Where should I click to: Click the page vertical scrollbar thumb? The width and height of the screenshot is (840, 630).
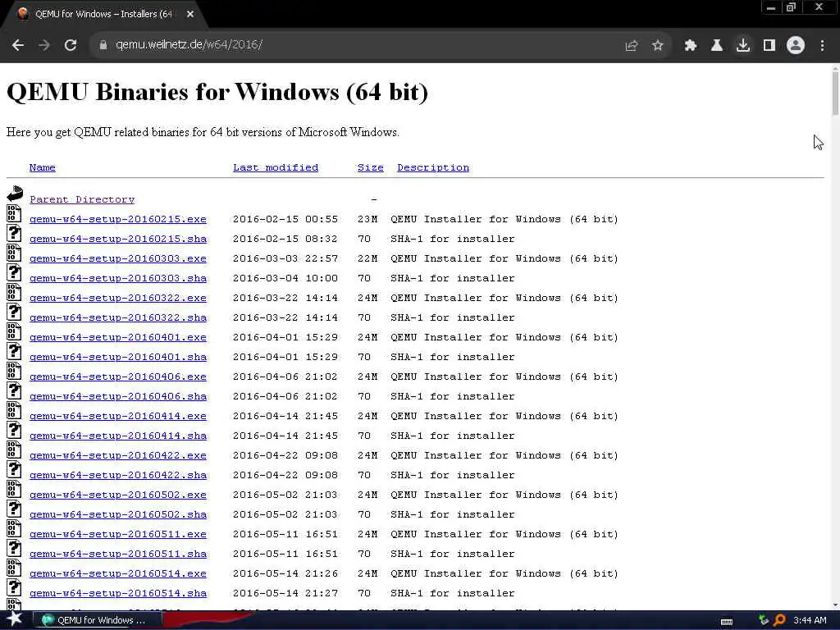[835, 92]
